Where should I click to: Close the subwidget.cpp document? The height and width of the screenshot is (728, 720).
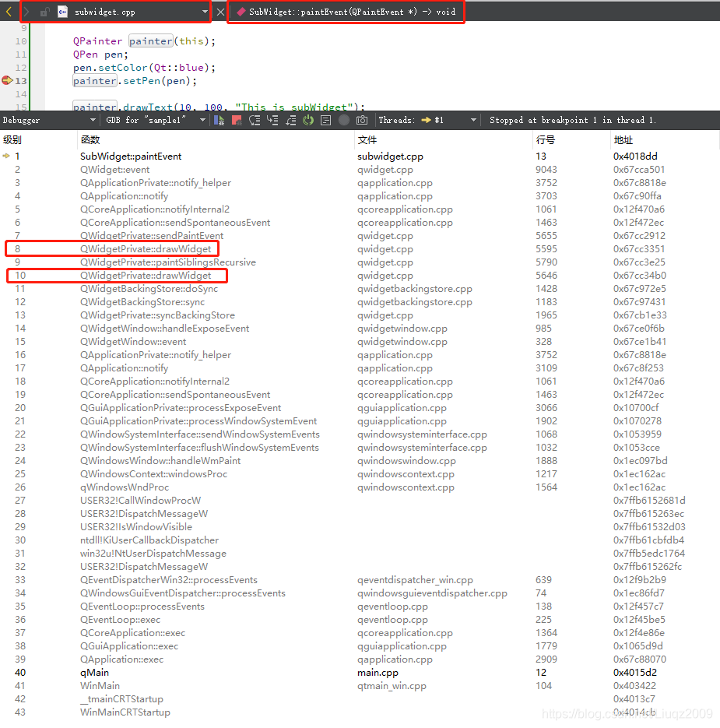point(220,12)
